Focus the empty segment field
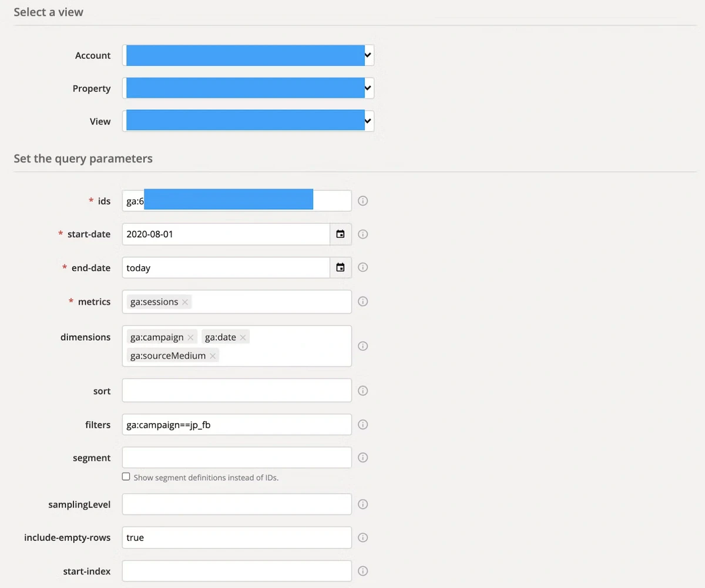 237,458
